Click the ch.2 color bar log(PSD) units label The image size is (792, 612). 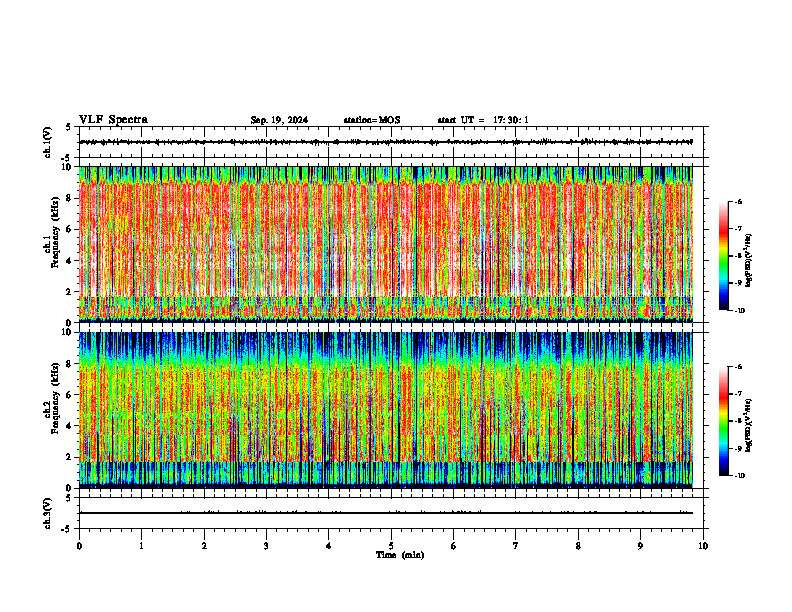[749, 425]
